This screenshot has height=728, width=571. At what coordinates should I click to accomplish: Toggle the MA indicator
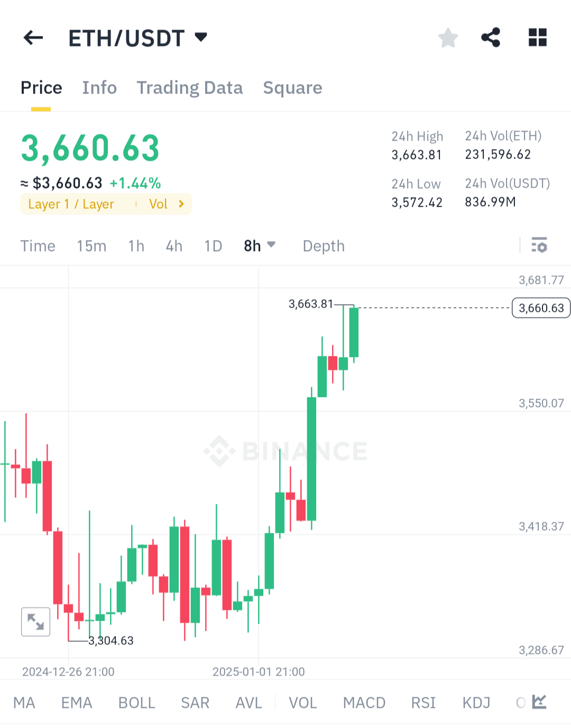(x=24, y=703)
